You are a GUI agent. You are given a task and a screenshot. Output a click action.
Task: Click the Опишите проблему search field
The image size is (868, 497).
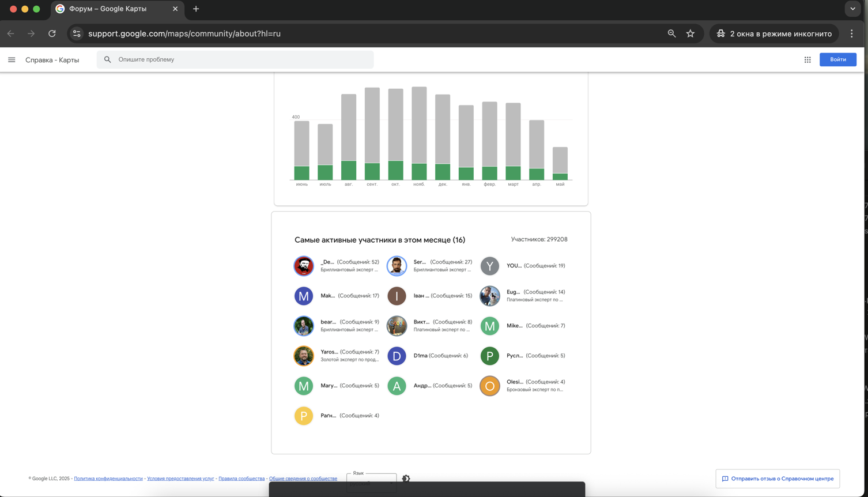pos(242,59)
